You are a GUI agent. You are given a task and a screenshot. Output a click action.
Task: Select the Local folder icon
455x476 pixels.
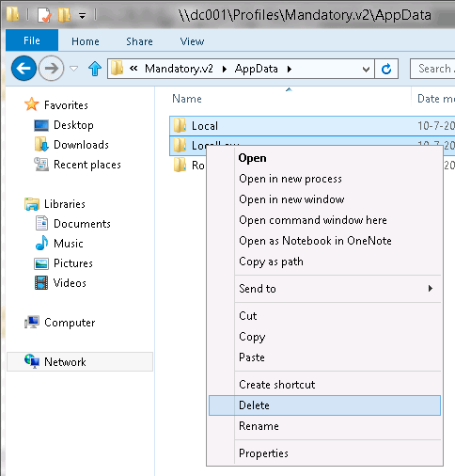pos(180,126)
